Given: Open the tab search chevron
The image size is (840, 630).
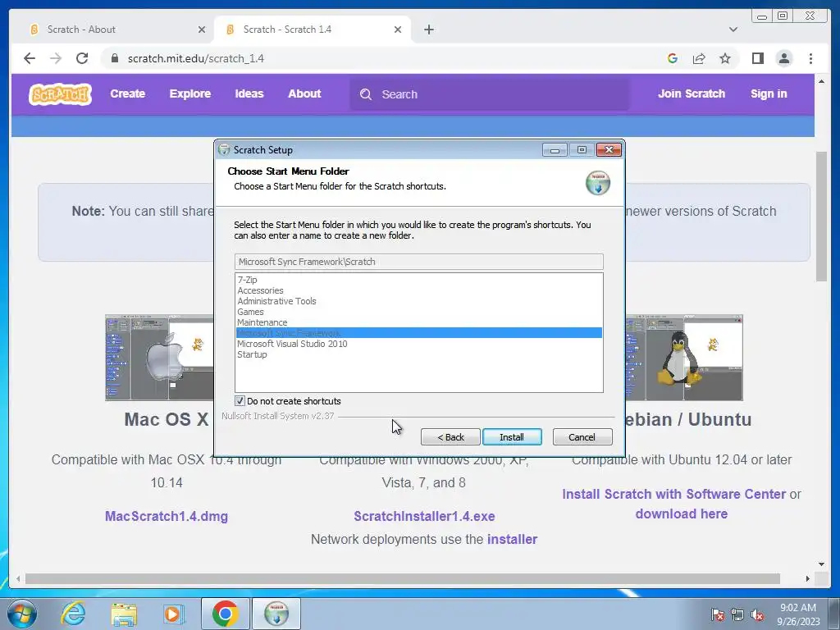Looking at the screenshot, I should pyautogui.click(x=733, y=30).
